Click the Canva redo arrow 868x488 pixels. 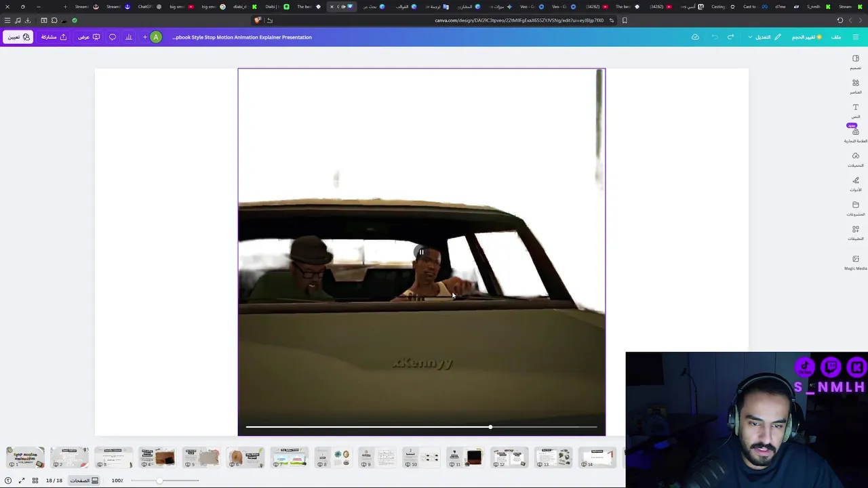pyautogui.click(x=730, y=37)
